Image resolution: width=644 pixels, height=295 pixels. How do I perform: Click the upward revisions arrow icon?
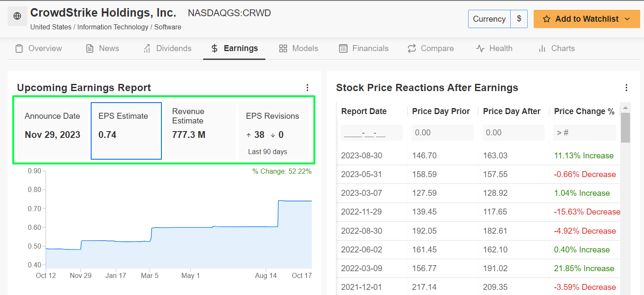(249, 135)
